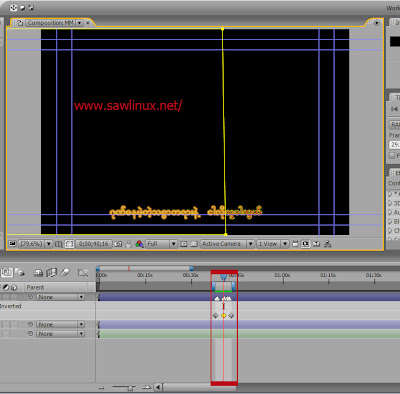
Task: Click the third layer's parent pick whip
Action: click(30, 334)
